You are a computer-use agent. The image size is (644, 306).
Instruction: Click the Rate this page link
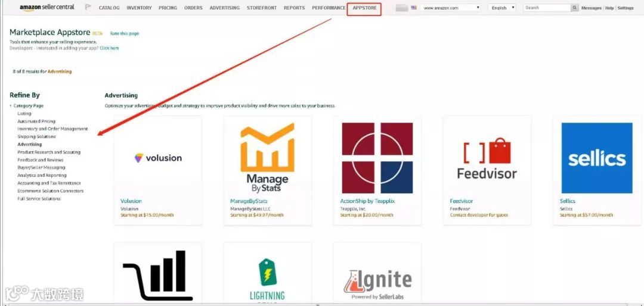[125, 33]
